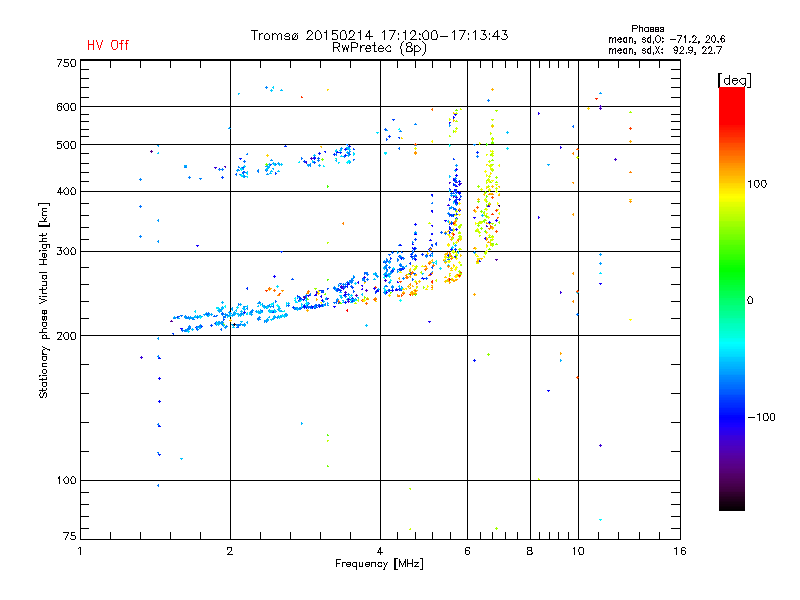The width and height of the screenshot is (800, 600).
Task: Click the 6 frequency axis tick label
Action: (x=467, y=551)
